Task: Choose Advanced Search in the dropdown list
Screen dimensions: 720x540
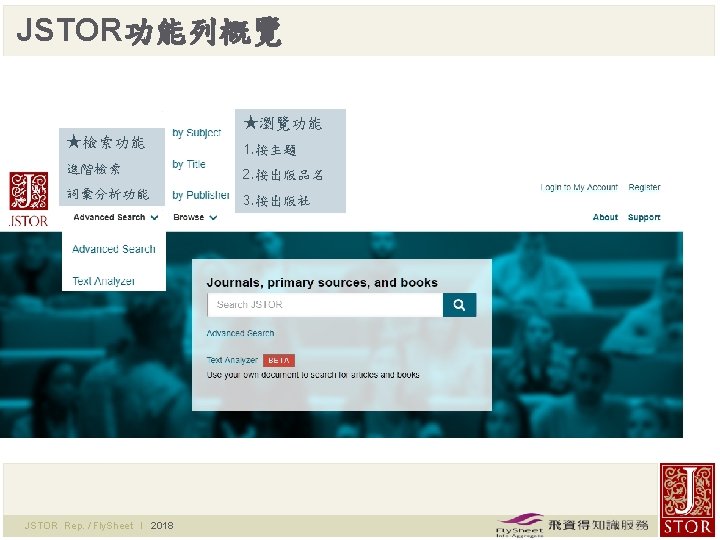Action: click(114, 249)
